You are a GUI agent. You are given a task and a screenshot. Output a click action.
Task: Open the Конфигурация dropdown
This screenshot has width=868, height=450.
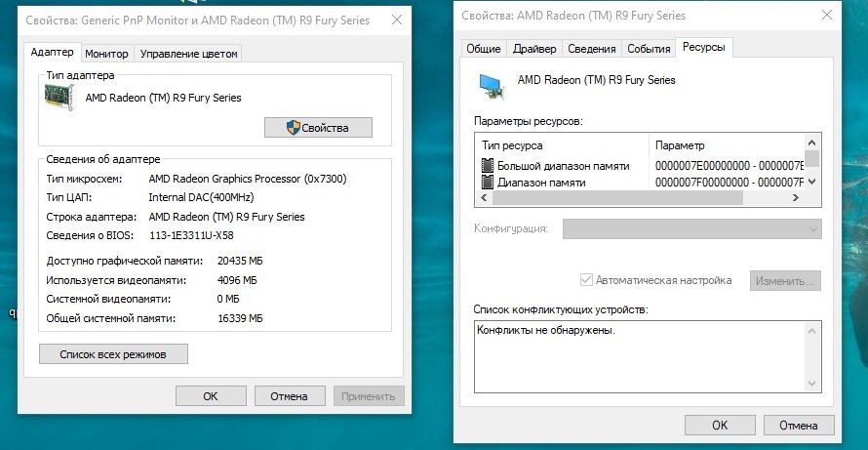pos(692,228)
